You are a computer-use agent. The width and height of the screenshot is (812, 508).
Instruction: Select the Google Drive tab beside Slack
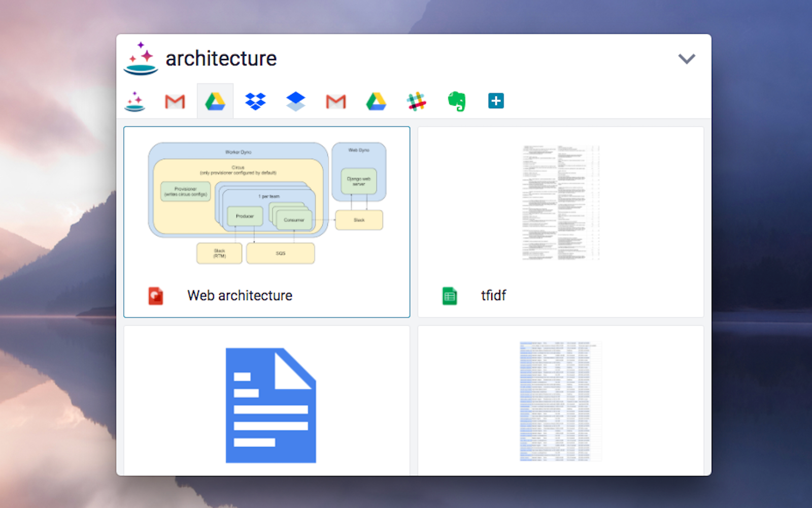[376, 101]
